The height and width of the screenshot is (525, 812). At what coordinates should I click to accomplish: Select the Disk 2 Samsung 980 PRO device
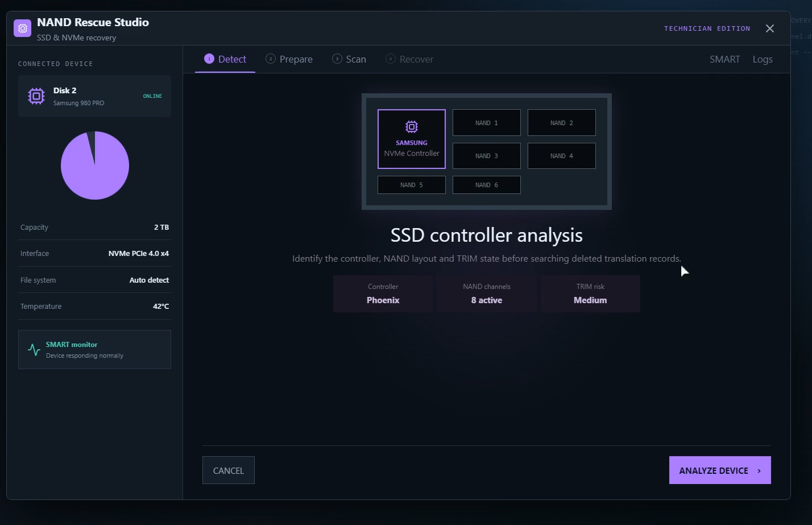94,96
